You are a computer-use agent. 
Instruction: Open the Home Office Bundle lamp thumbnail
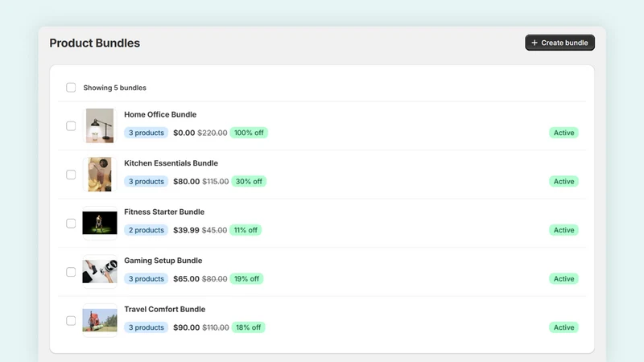pos(100,125)
